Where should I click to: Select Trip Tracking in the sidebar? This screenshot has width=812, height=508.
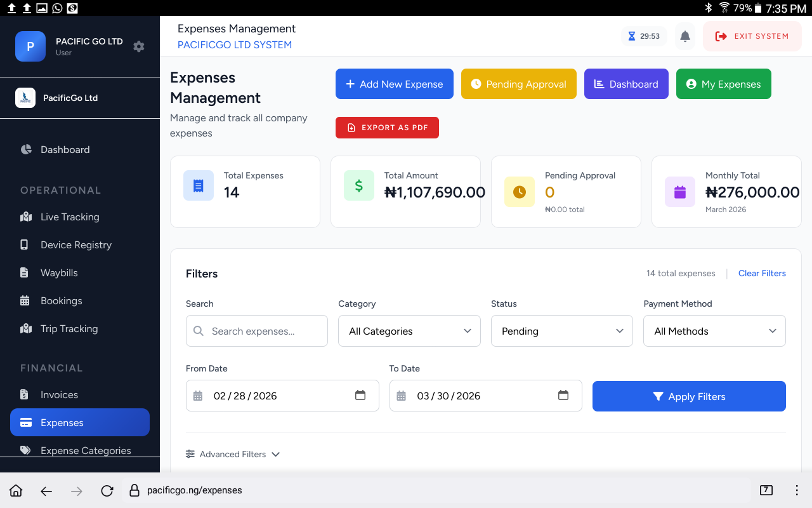coord(25,328)
